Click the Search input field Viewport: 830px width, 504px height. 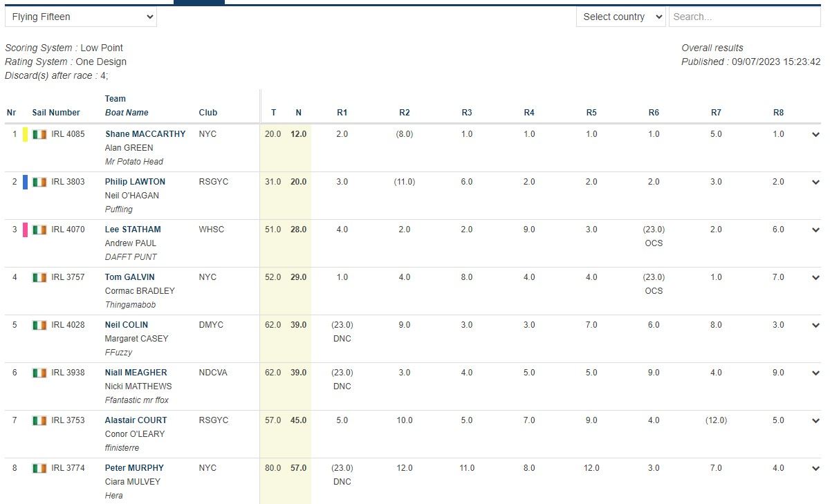coord(744,17)
